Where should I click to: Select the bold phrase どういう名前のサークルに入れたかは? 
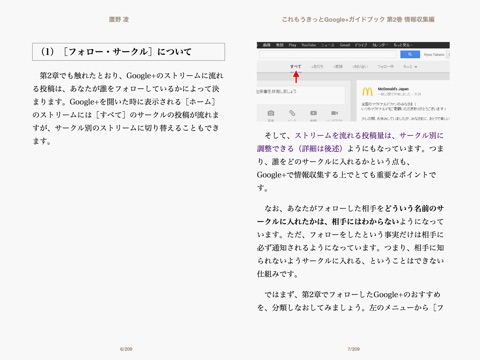350,215
